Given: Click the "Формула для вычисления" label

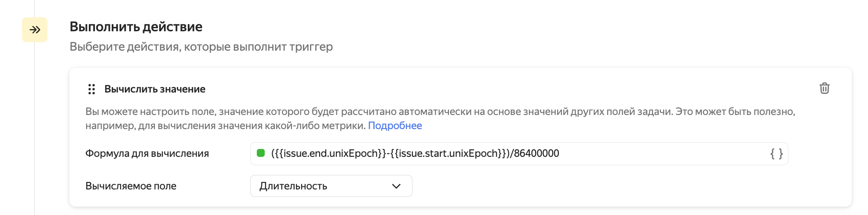Looking at the screenshot, I should coord(147,153).
